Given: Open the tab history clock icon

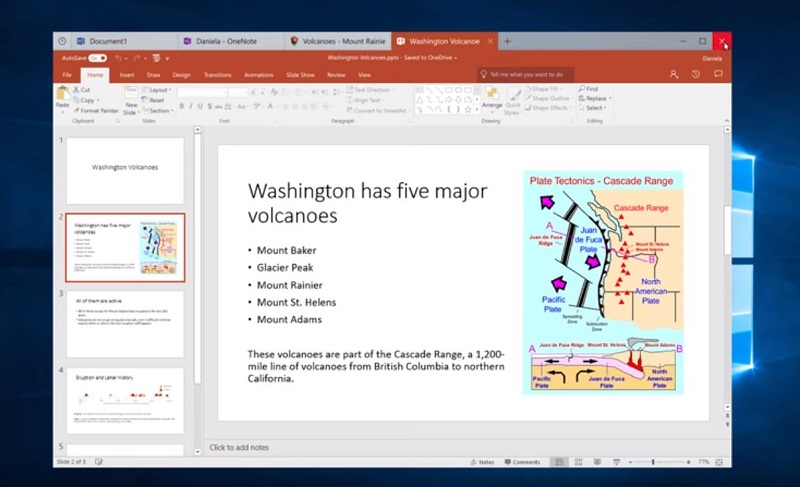Looking at the screenshot, I should (x=62, y=41).
